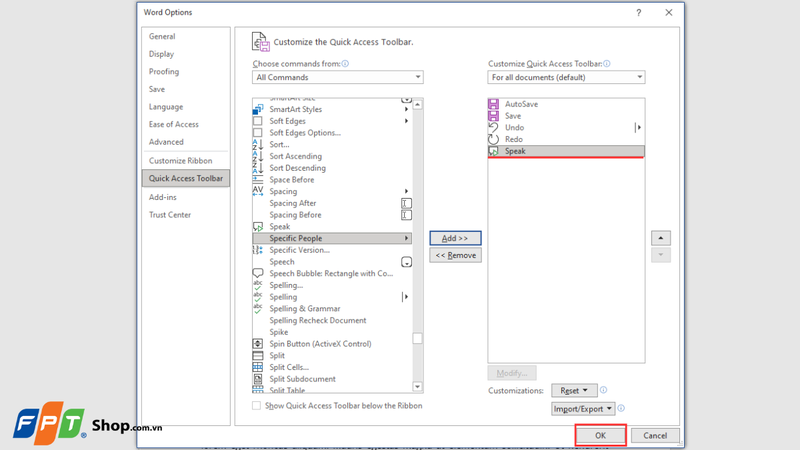Click Speak icon in toolbar list
The height and width of the screenshot is (450, 800).
(x=493, y=151)
